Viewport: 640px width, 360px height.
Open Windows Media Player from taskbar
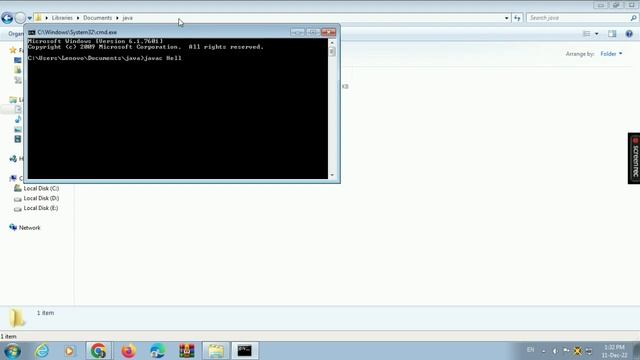click(69, 351)
